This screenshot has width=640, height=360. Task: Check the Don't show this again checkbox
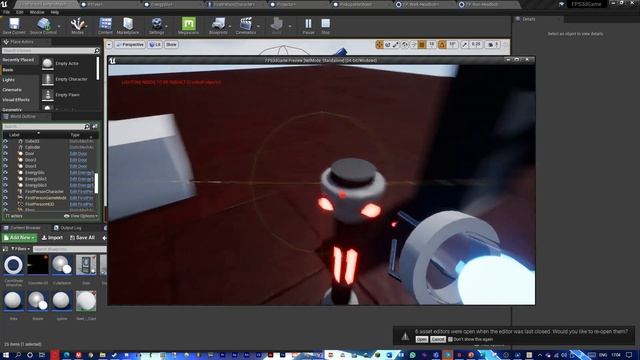[450, 339]
